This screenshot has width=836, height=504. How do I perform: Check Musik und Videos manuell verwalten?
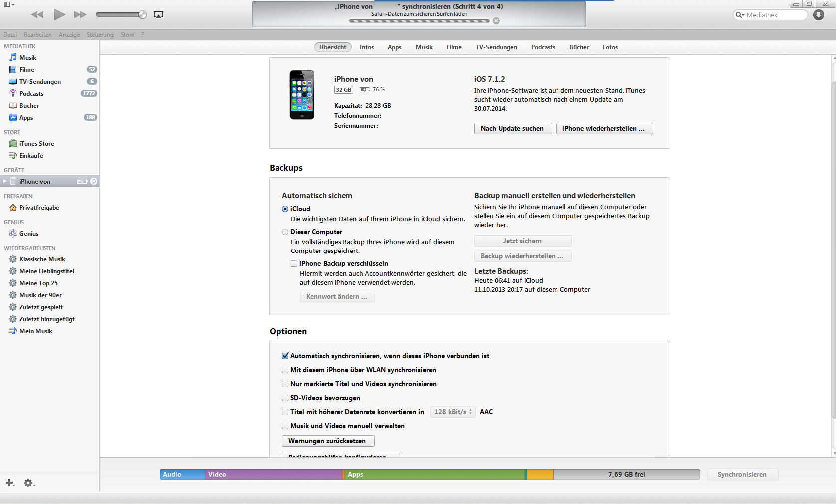285,426
